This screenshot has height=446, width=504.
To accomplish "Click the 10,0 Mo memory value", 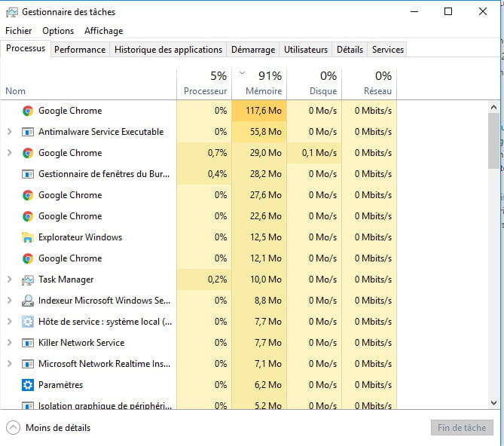I will (x=265, y=280).
